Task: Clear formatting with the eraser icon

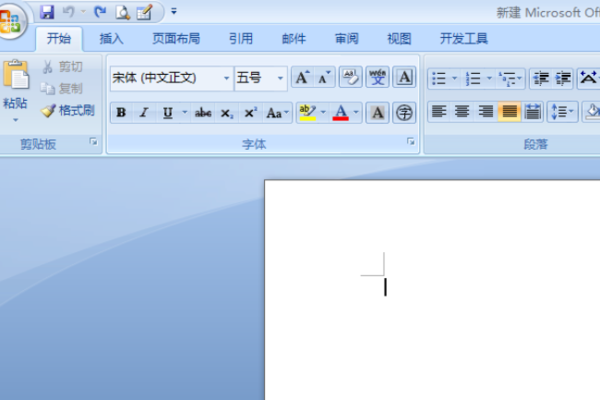Action: 351,77
